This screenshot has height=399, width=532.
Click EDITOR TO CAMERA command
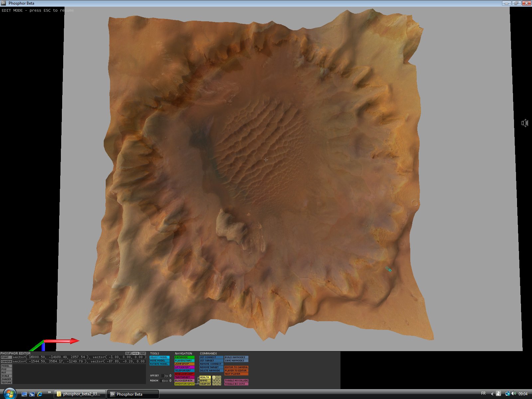236,367
